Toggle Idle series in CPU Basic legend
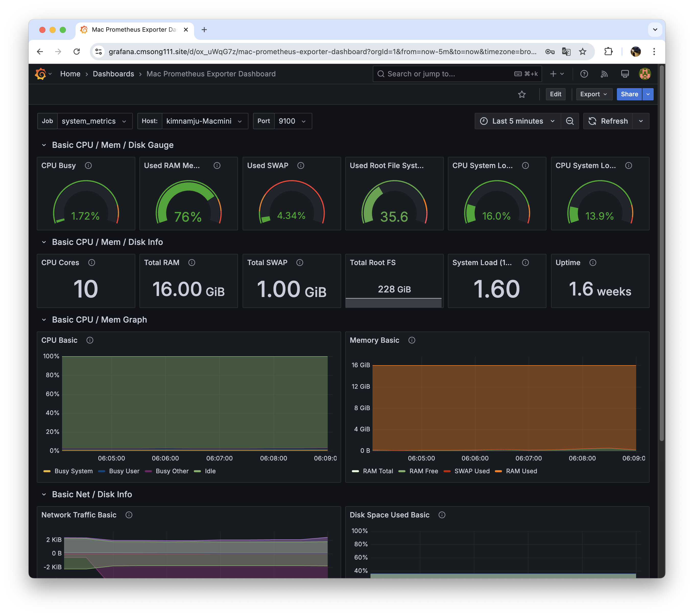This screenshot has width=694, height=616. pos(210,471)
